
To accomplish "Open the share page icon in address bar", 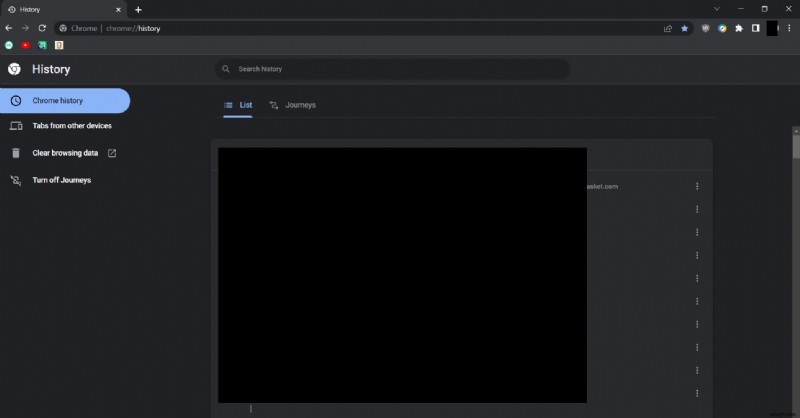I will 667,29.
